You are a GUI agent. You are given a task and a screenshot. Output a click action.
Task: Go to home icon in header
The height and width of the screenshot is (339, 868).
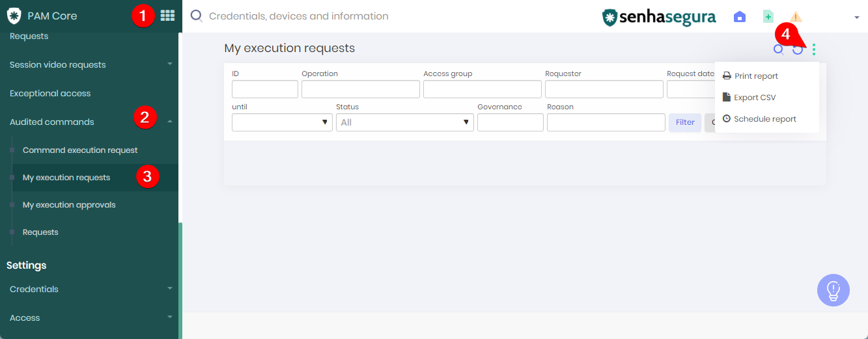[x=740, y=17]
